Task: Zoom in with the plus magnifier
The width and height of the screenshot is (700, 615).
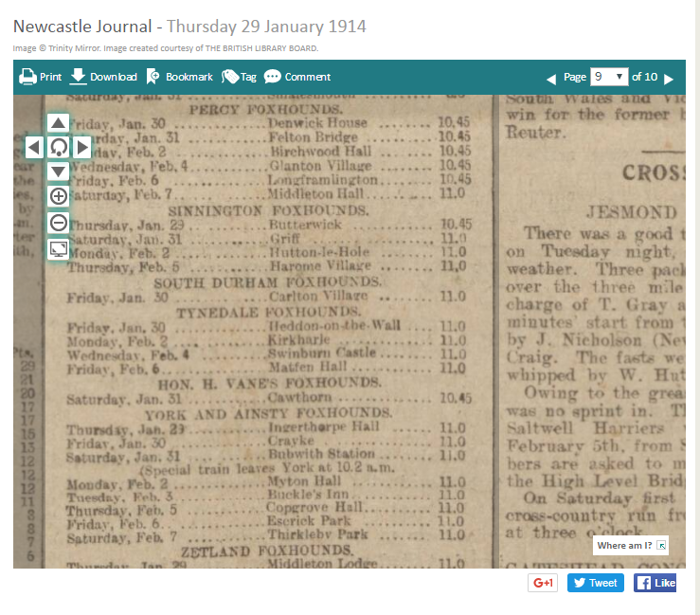Action: pyautogui.click(x=59, y=197)
